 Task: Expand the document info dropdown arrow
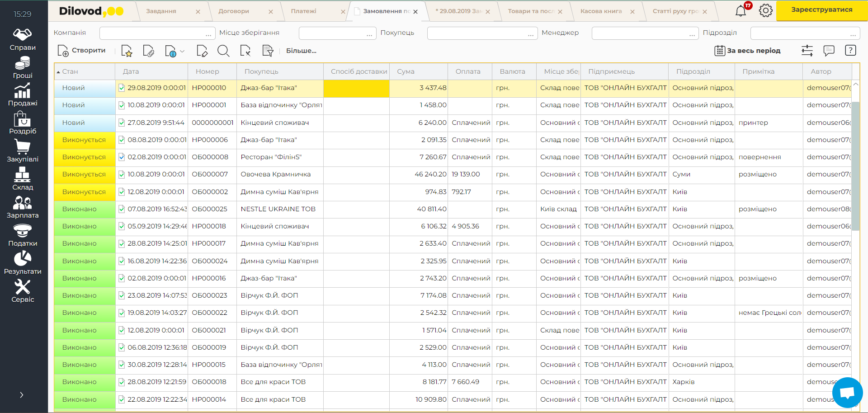(182, 52)
